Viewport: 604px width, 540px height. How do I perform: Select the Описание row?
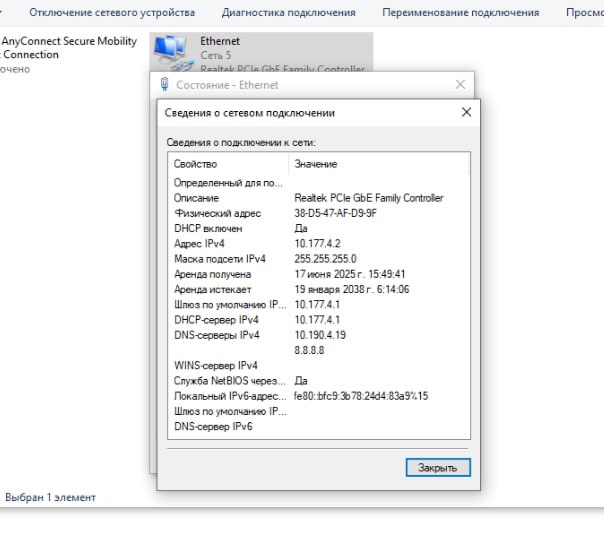(319, 198)
